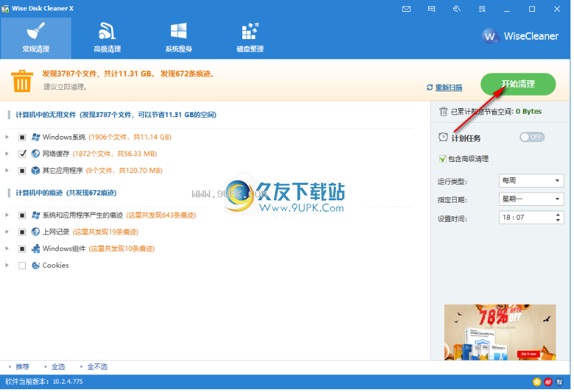
Task: Decrease the 设置时间 value with down arrow
Action: coord(557,220)
